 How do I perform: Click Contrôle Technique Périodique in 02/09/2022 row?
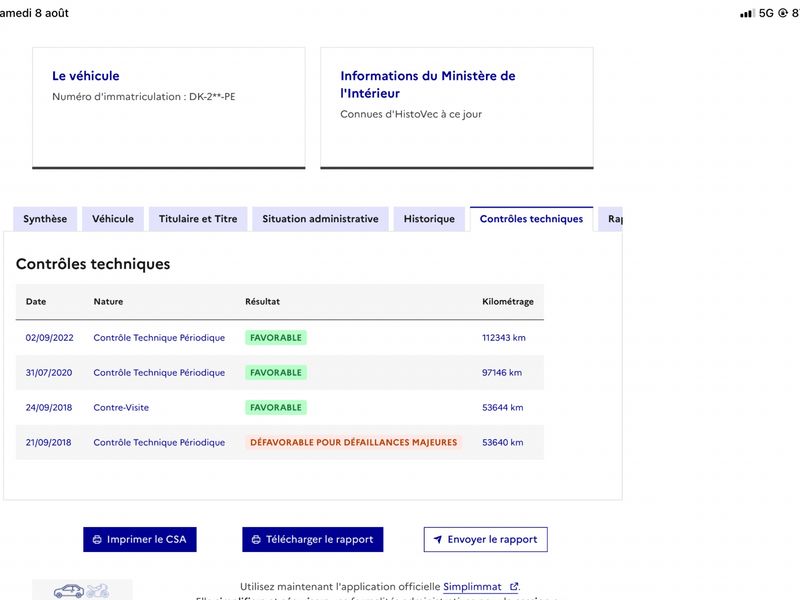(x=159, y=338)
